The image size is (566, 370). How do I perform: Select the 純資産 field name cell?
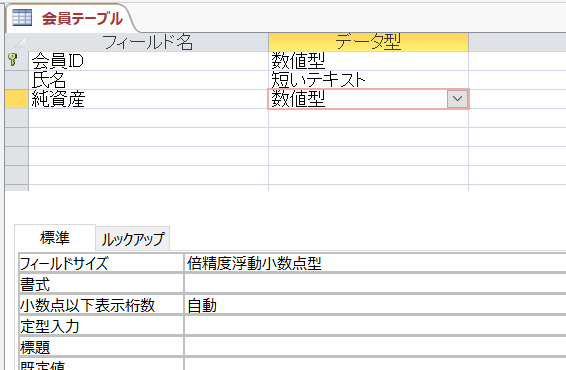(148, 99)
